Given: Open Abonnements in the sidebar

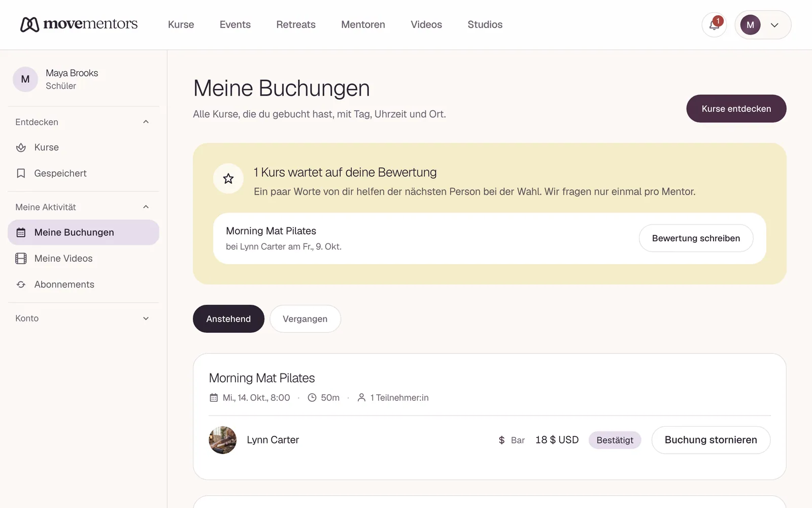Looking at the screenshot, I should (x=83, y=284).
